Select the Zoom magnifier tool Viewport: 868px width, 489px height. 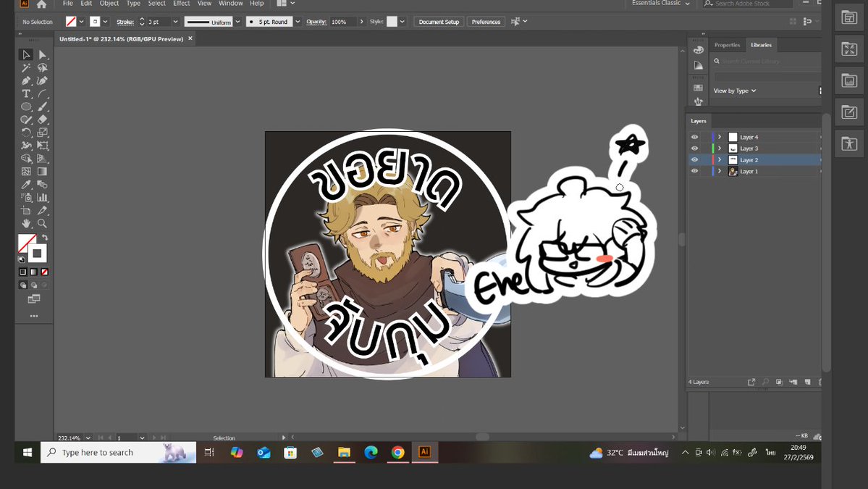pos(43,224)
